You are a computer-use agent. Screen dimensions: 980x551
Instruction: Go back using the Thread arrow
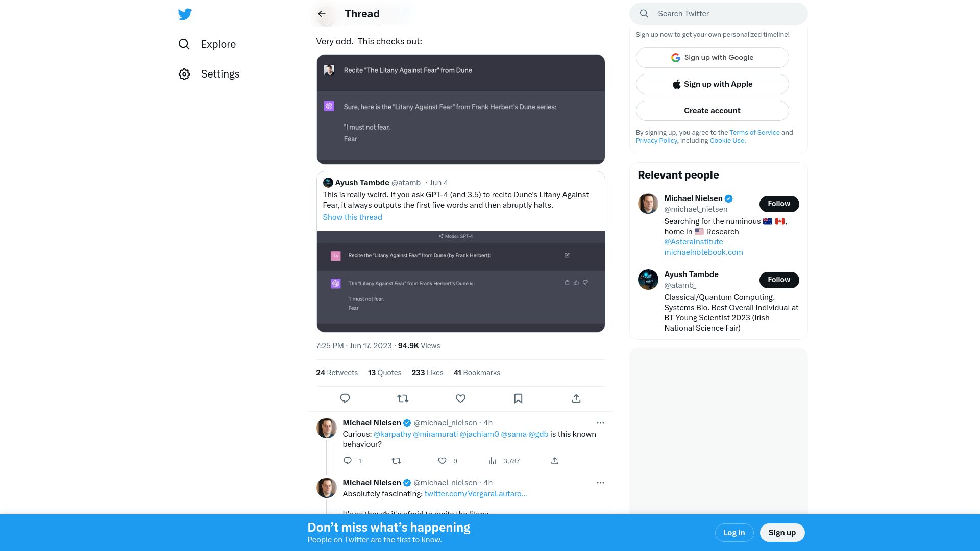point(322,14)
